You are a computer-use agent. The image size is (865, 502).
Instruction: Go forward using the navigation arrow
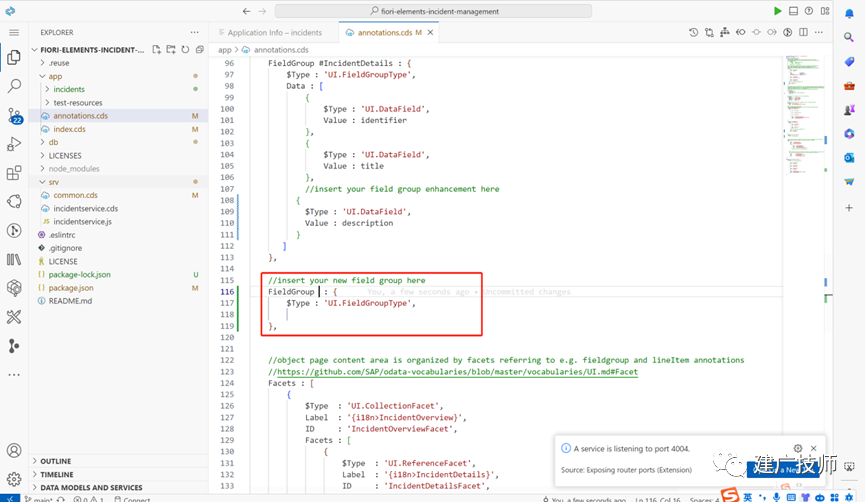point(263,11)
